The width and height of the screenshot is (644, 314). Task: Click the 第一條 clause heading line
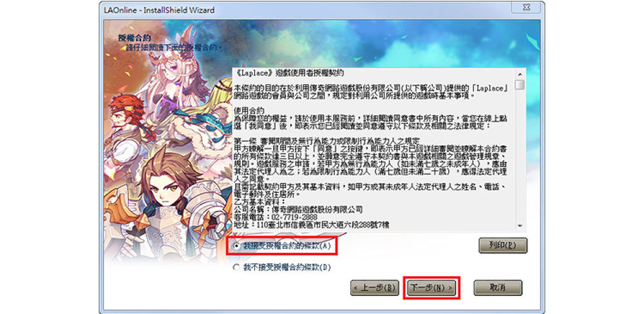point(326,141)
